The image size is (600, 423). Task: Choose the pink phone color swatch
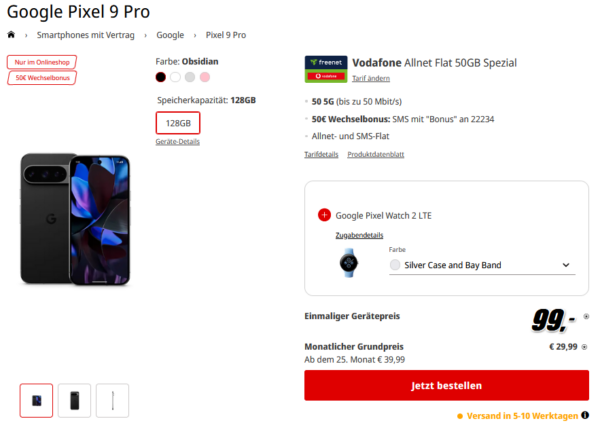click(205, 77)
